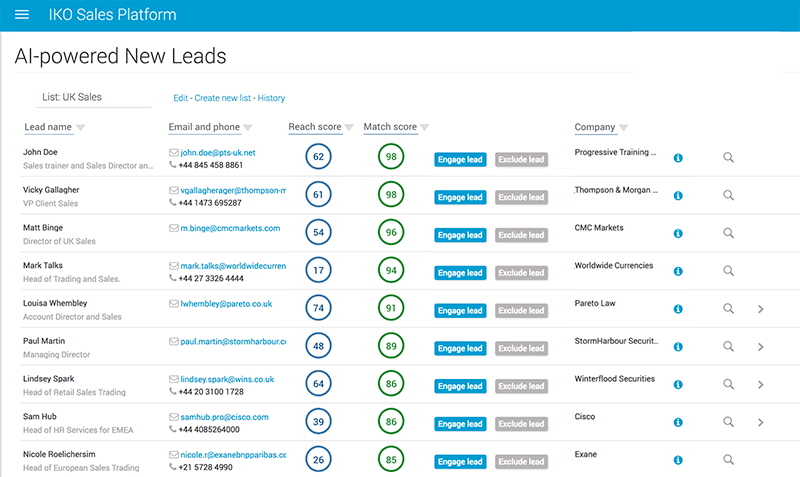Open the Lead name column filter dropdown
The width and height of the screenshot is (800, 477).
pyautogui.click(x=81, y=128)
